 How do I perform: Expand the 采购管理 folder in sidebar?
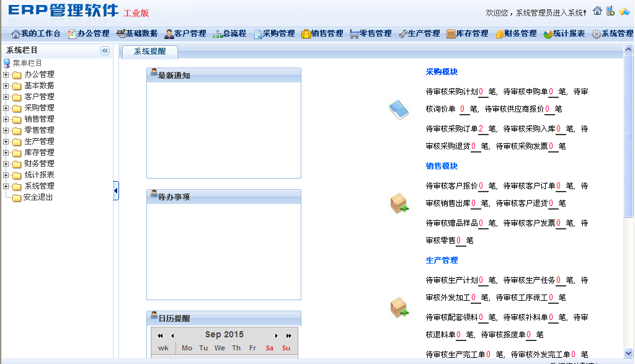6,108
